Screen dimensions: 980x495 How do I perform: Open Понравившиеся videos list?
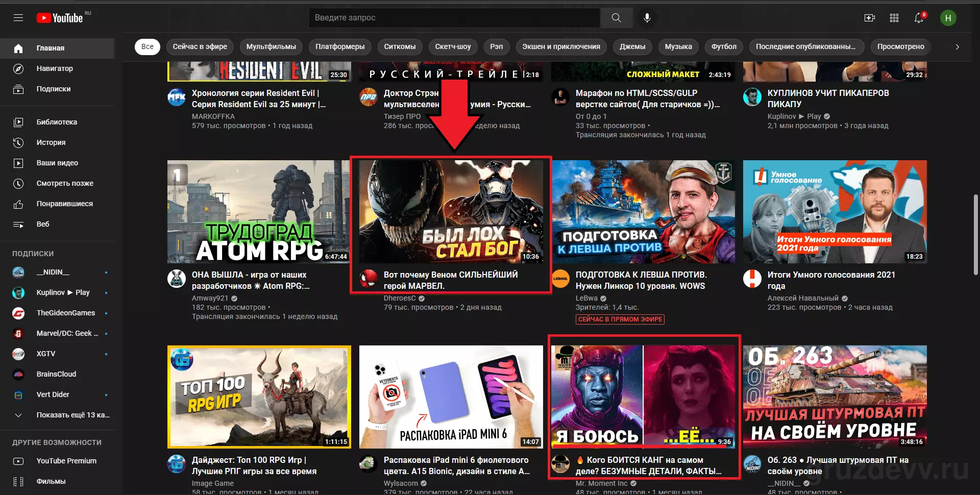click(57, 204)
